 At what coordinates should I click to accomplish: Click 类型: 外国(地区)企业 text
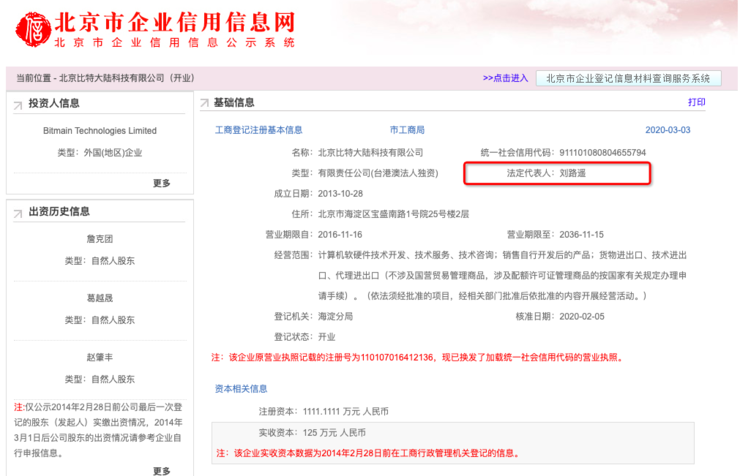pos(100,153)
